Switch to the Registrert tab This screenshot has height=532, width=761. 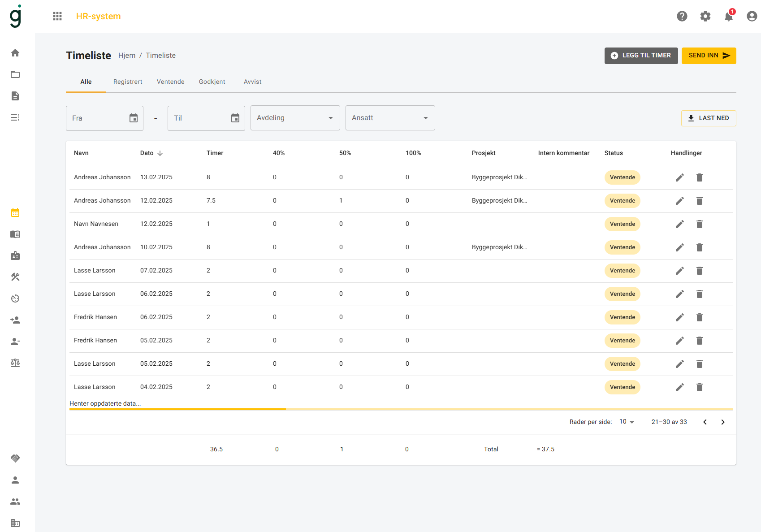coord(128,82)
